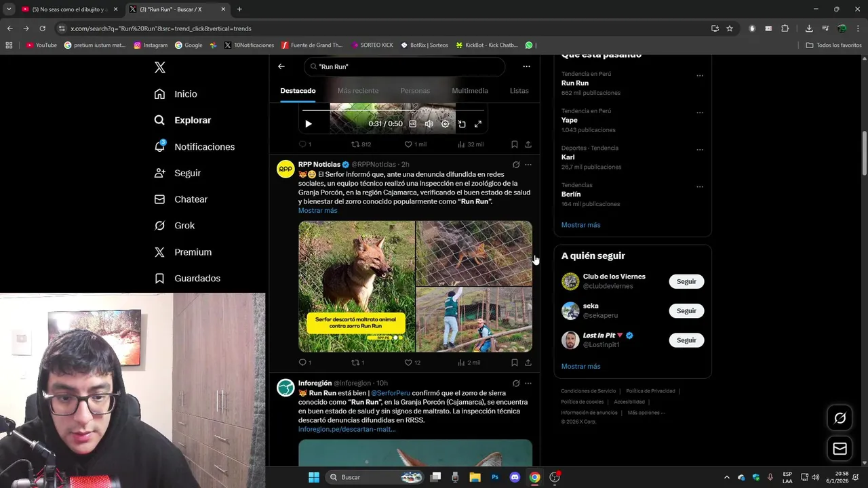Like the video post with 1 mil likes
Image resolution: width=868 pixels, height=488 pixels.
click(x=415, y=144)
